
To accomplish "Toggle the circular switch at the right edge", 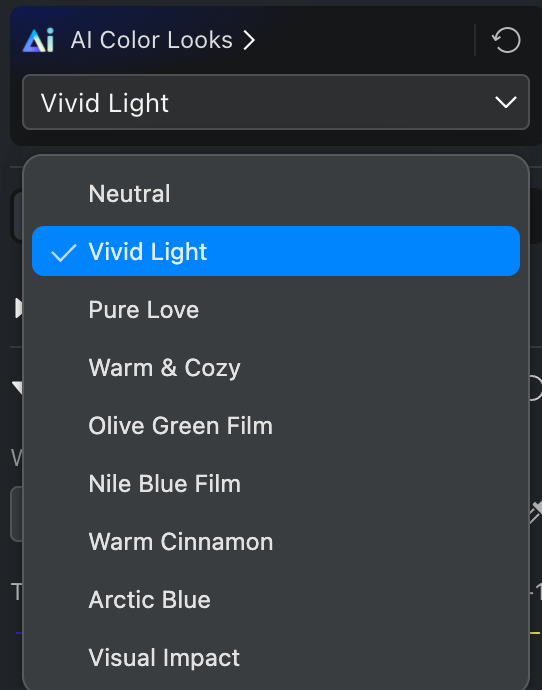I will click(535, 388).
